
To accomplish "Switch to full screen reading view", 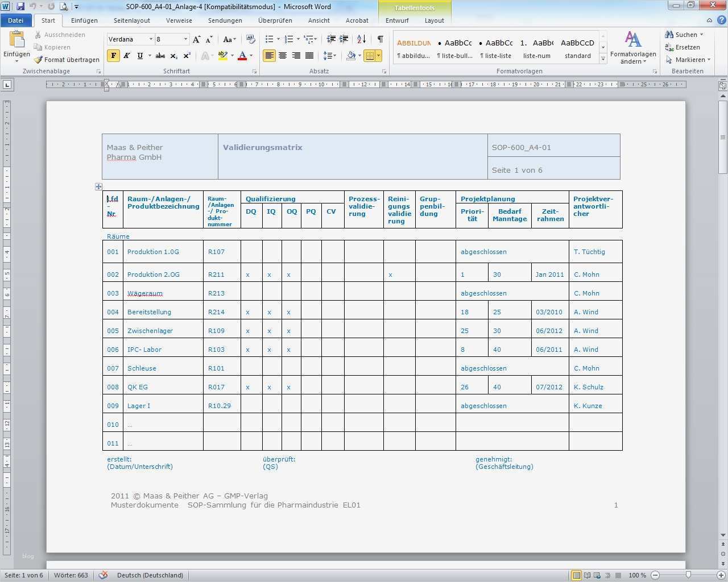I will click(x=587, y=575).
